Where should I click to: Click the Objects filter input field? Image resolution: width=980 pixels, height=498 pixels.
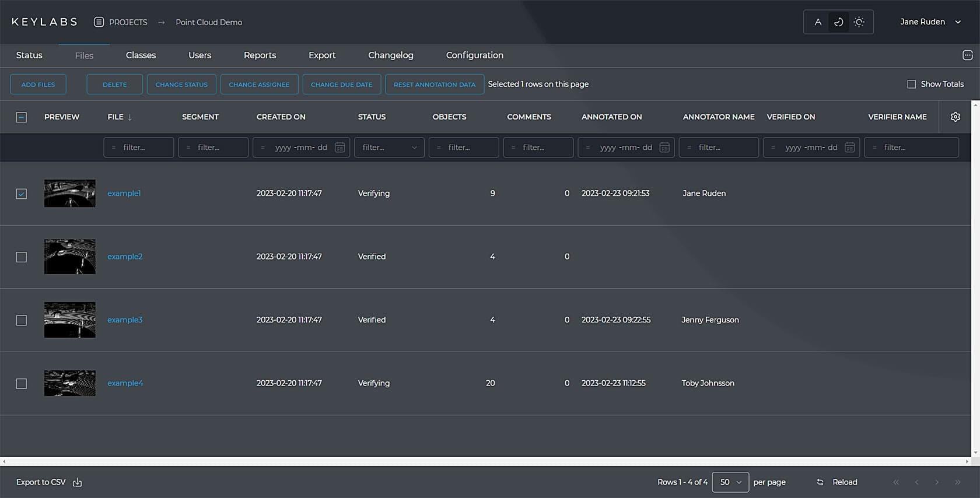(464, 148)
